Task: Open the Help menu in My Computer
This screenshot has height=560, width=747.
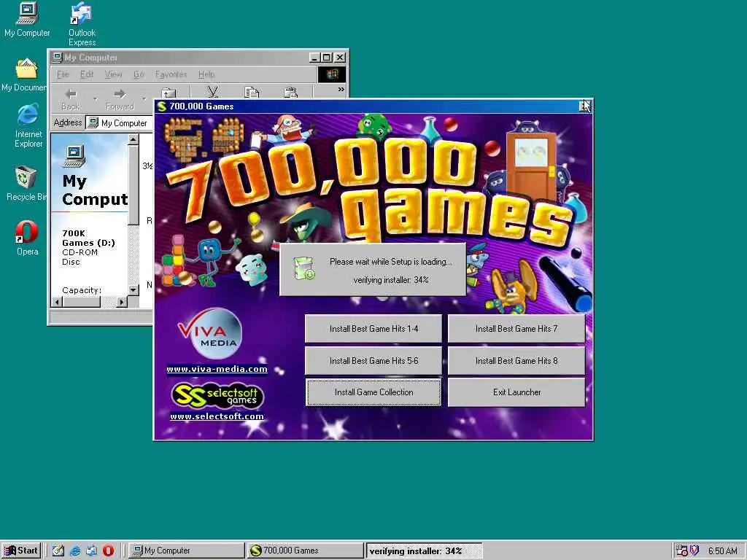Action: 206,74
